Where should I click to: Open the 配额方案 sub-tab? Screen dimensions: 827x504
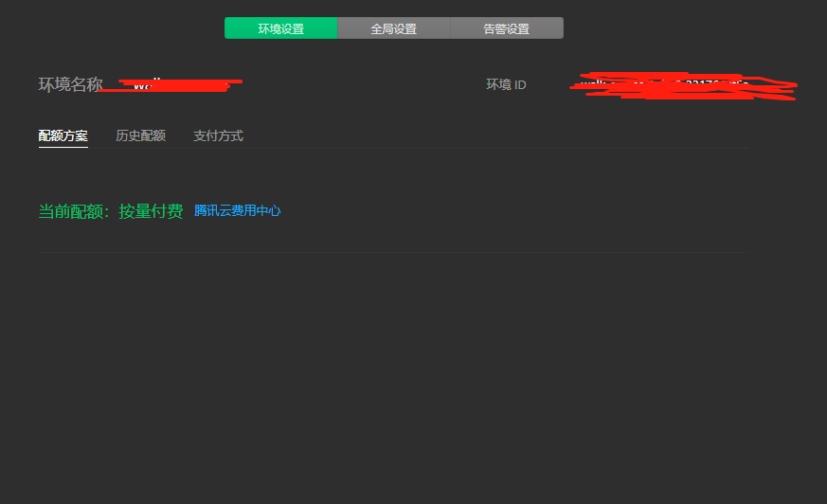63,135
